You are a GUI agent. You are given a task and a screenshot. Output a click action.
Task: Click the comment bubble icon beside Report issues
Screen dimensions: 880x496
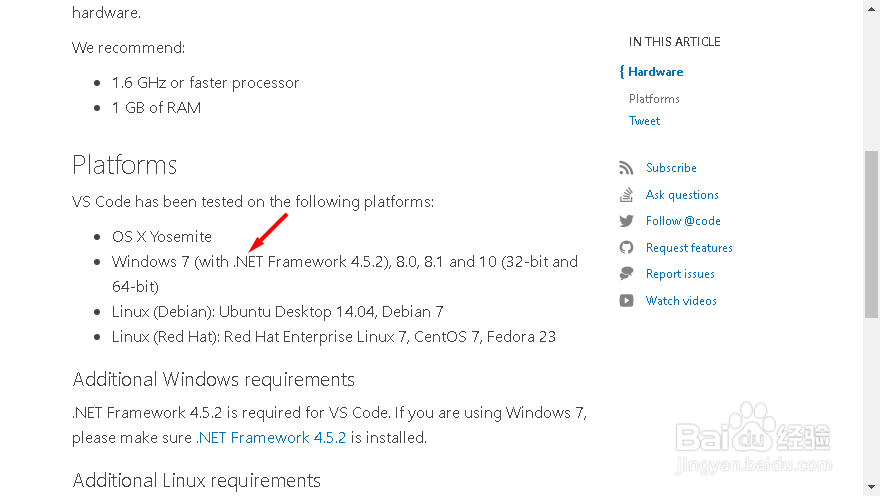tap(626, 274)
